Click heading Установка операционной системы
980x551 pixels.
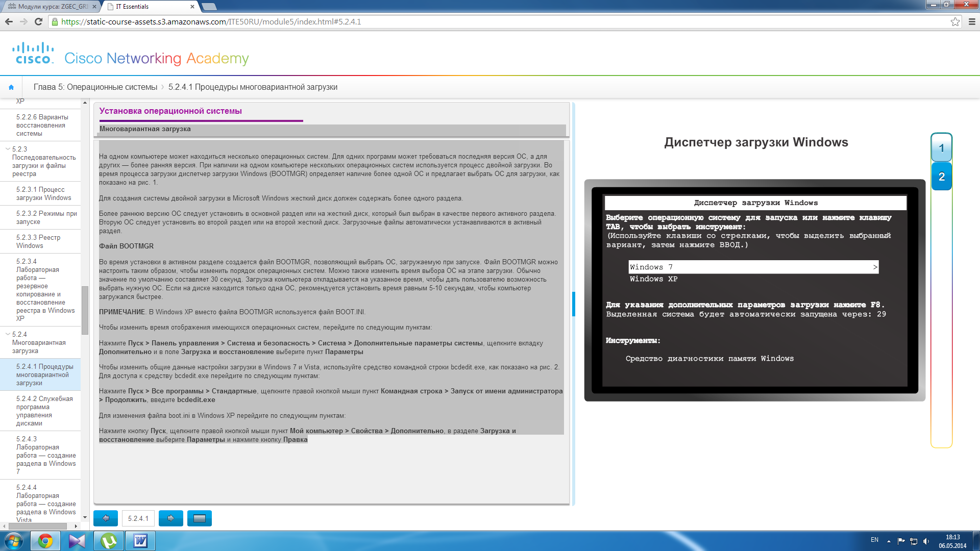coord(170,111)
